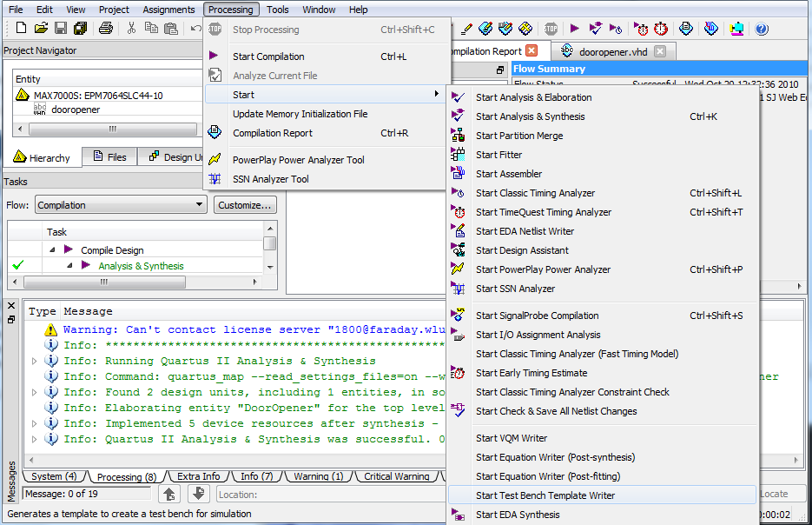Image resolution: width=812 pixels, height=525 pixels.
Task: Expand Running Quartus II Analysis message
Action: coord(34,361)
